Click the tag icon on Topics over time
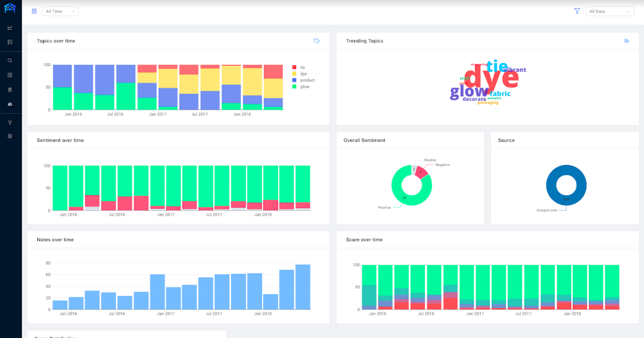Screen dimensions: 644x338 317,41
